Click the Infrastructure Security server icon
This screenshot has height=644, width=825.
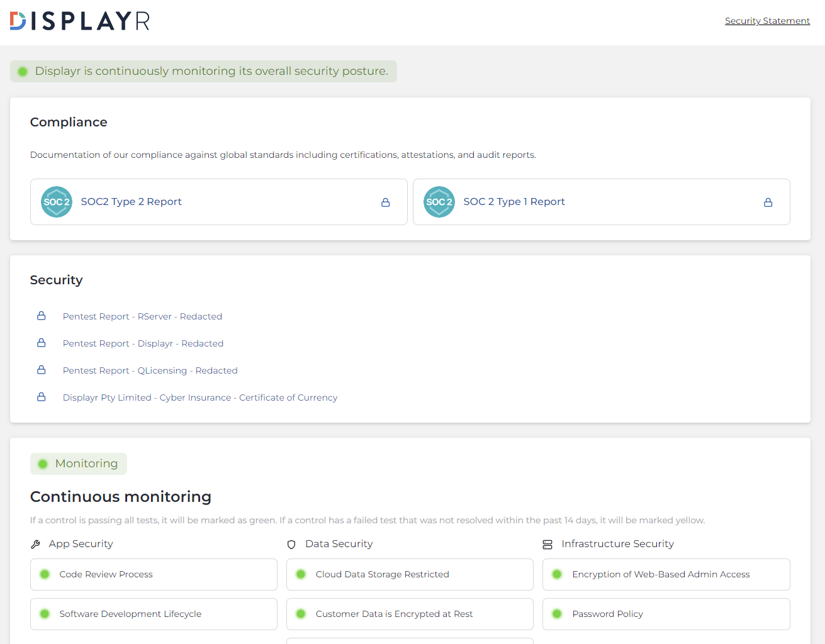click(x=547, y=544)
